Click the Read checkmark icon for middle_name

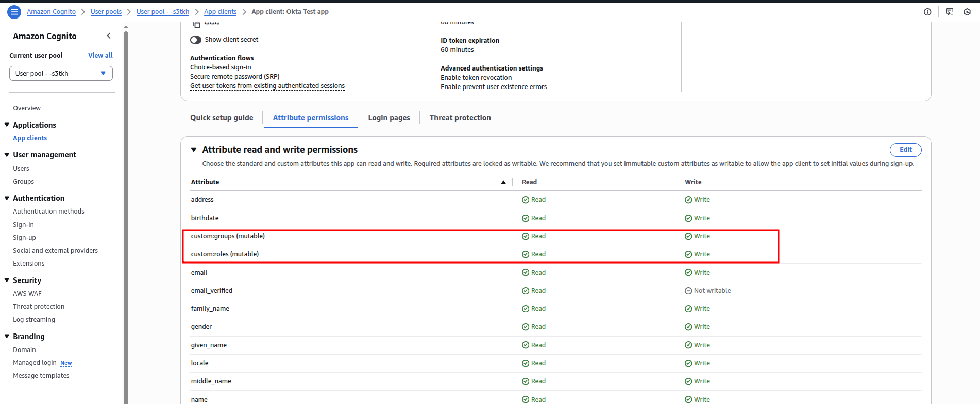526,381
